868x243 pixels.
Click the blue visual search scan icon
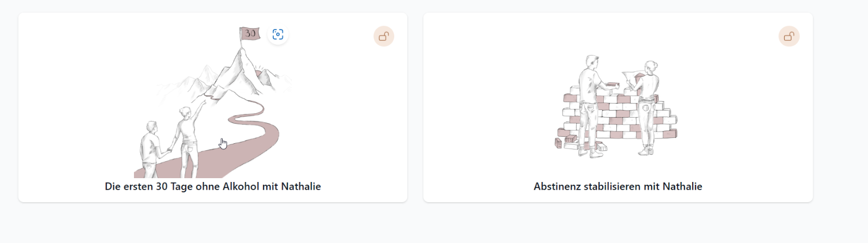click(278, 34)
